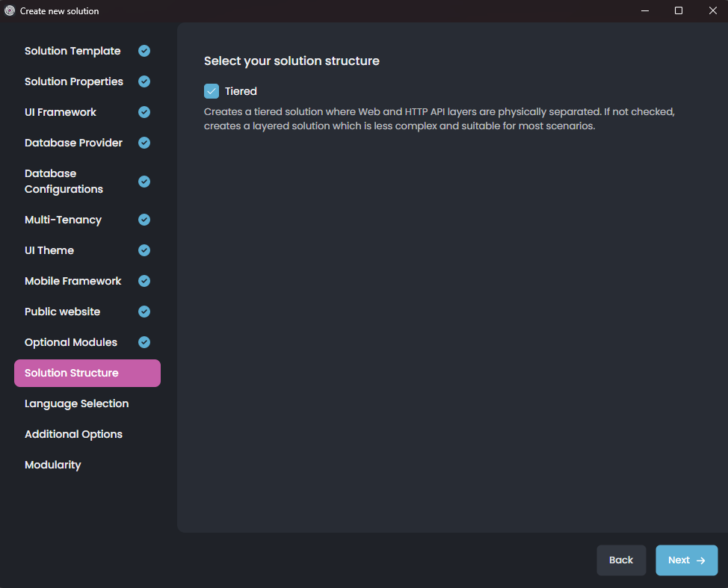Click the checkmark icon beside Multi-Tenancy

click(144, 220)
